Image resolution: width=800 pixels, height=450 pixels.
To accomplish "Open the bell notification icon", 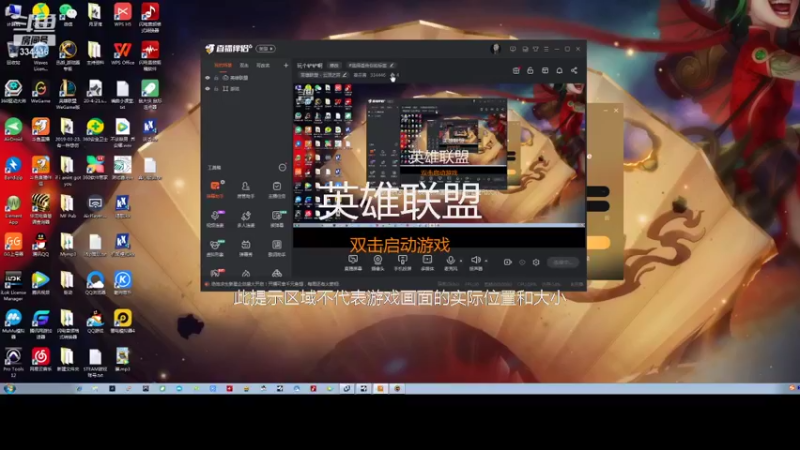I will pyautogui.click(x=559, y=70).
